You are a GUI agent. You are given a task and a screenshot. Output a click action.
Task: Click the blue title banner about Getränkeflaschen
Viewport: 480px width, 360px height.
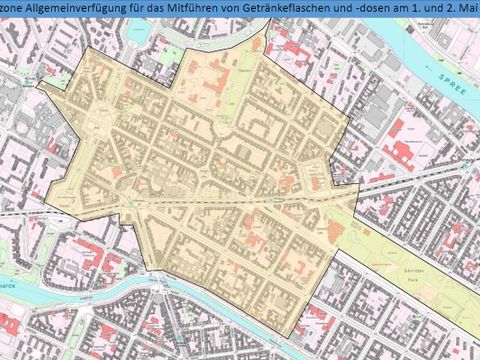click(x=240, y=9)
